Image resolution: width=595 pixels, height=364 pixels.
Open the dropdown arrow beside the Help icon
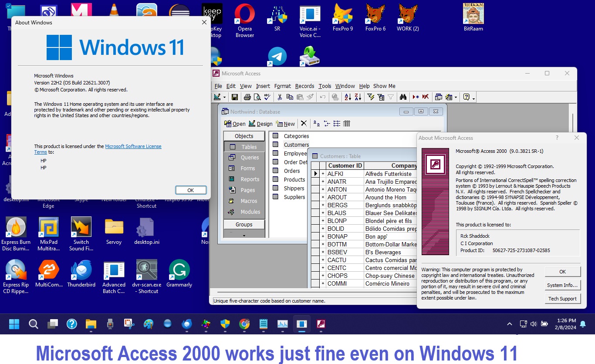[473, 98]
